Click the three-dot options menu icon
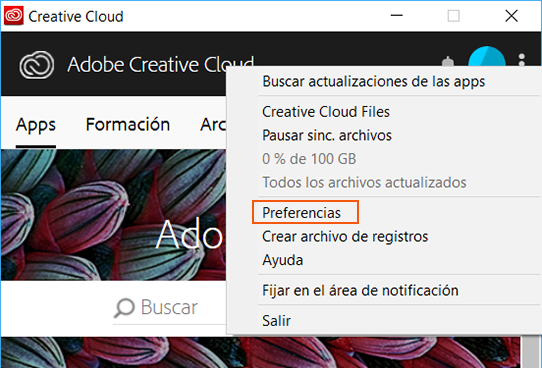This screenshot has height=368, width=542. pos(522,60)
